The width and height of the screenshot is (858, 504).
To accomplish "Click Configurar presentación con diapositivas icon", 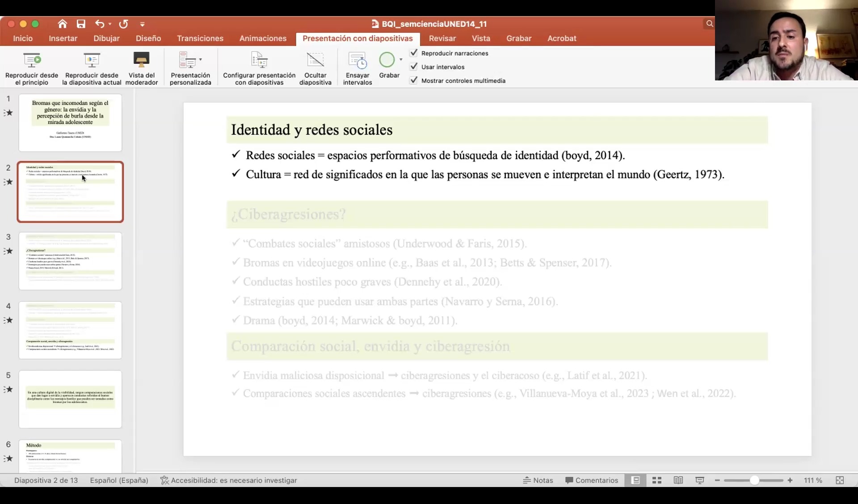I will point(259,60).
